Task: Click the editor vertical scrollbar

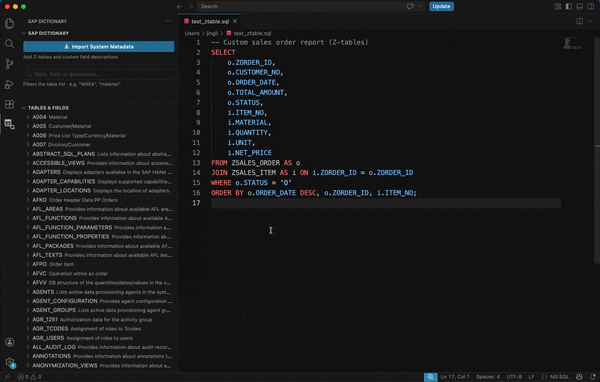Action: tap(597, 149)
